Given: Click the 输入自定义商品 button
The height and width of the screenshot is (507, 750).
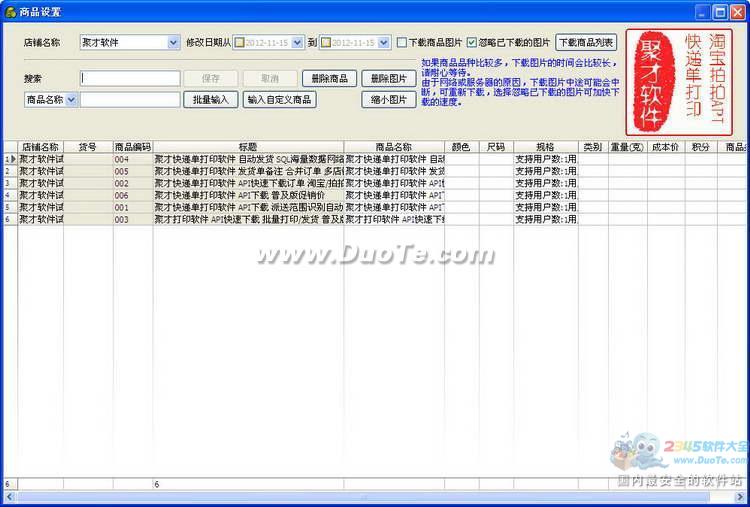Looking at the screenshot, I should pos(279,100).
